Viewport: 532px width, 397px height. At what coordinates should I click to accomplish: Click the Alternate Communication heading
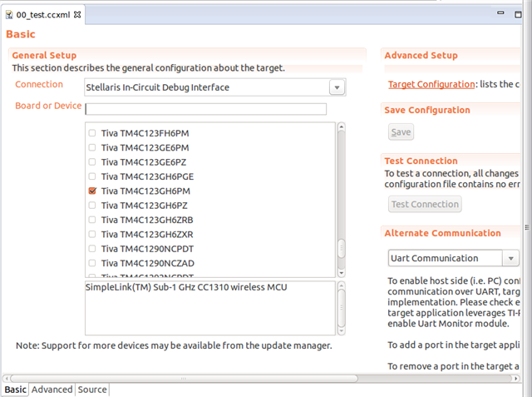[442, 233]
